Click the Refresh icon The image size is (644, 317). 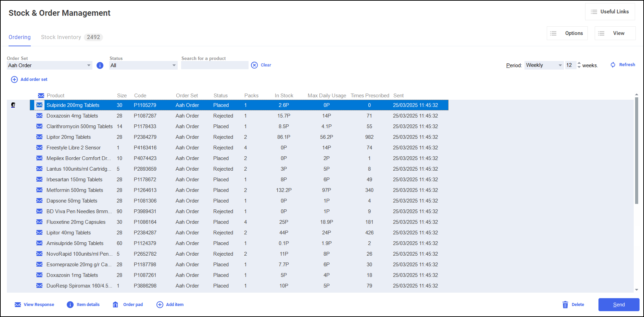(x=613, y=65)
